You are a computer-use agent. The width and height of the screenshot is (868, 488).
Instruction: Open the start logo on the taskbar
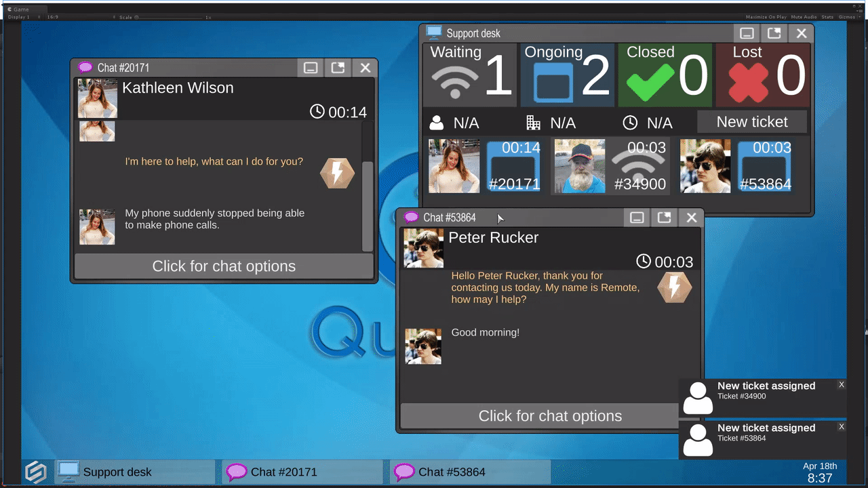36,472
